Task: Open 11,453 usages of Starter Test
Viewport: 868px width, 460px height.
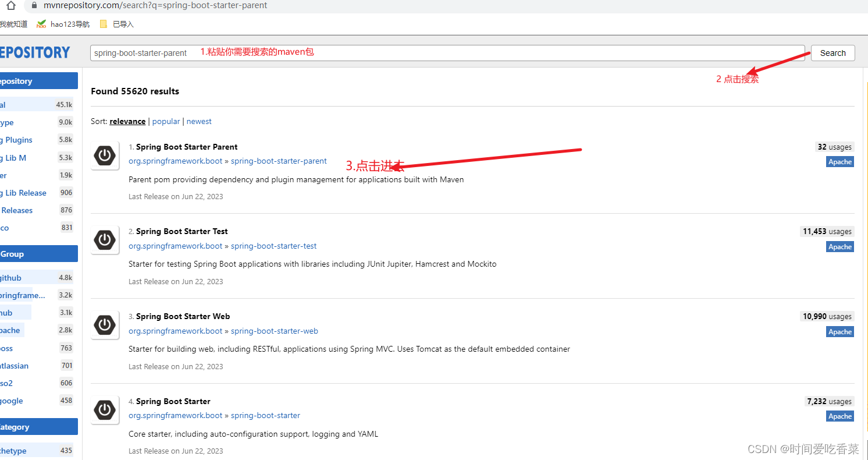Action: (827, 232)
